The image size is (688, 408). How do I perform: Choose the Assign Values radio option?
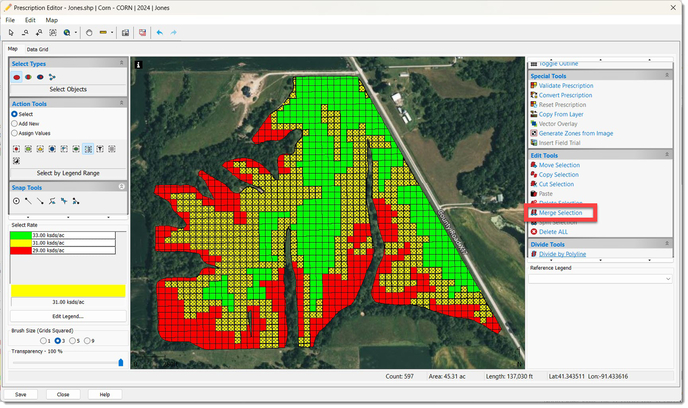[14, 132]
